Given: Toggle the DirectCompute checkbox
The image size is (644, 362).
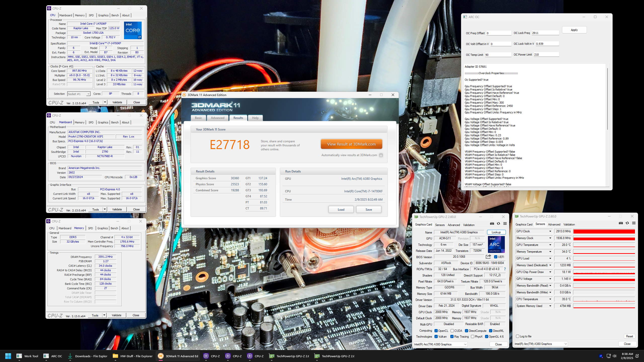Looking at the screenshot, I should (466, 331).
